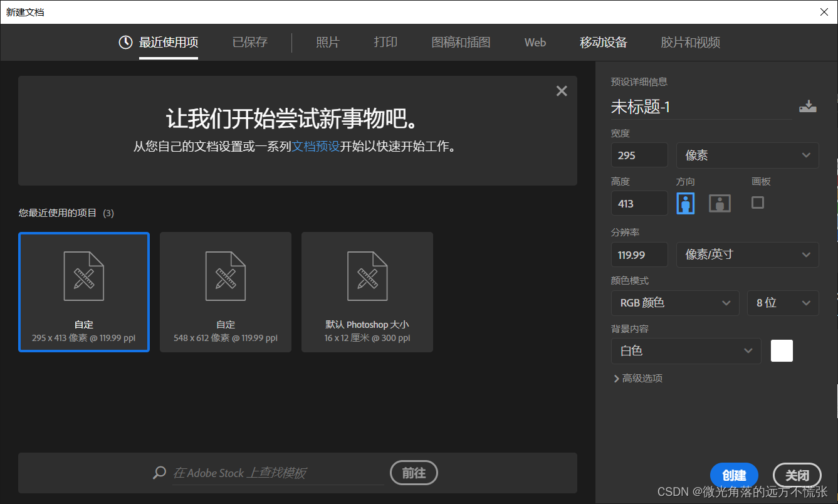Click the white background color swatch

782,350
